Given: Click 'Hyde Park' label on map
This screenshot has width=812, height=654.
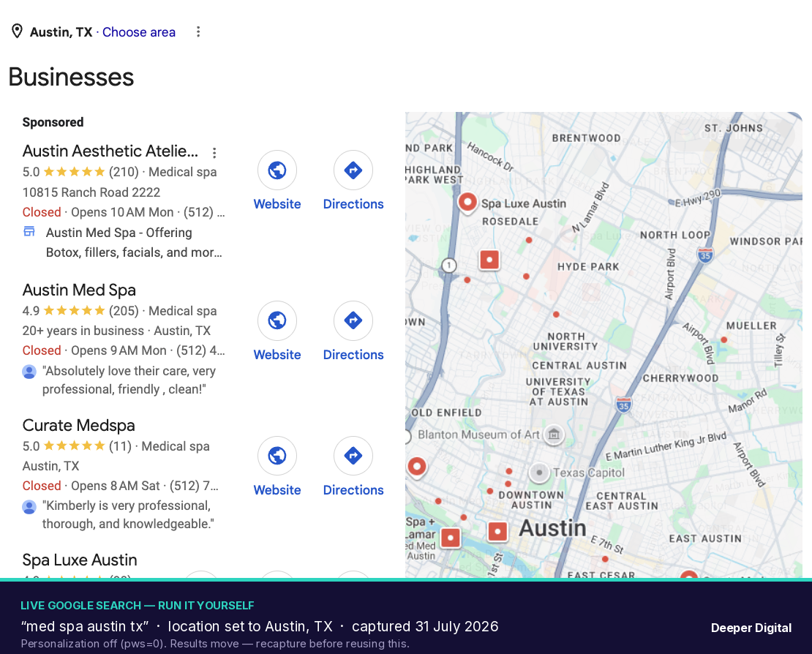Looking at the screenshot, I should coord(588,267).
